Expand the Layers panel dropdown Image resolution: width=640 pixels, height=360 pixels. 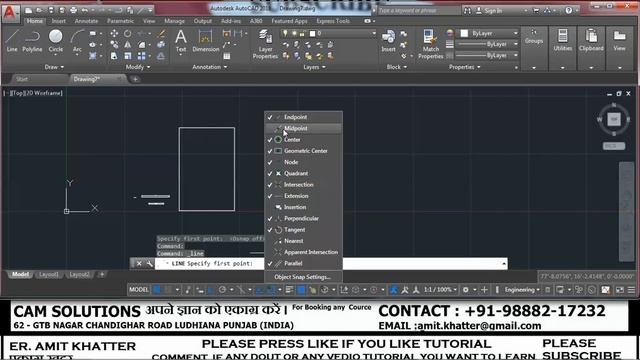pyautogui.click(x=314, y=67)
